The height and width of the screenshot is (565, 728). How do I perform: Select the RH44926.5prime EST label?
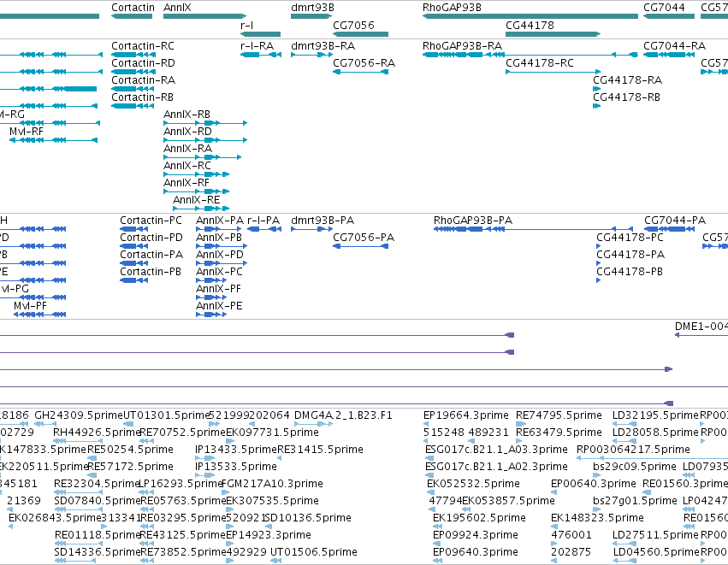[97, 433]
